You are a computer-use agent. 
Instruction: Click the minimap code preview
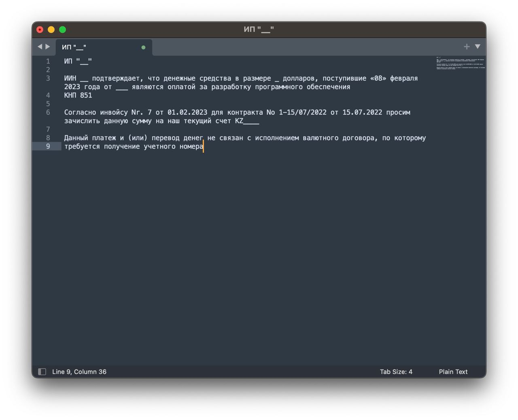pyautogui.click(x=461, y=64)
